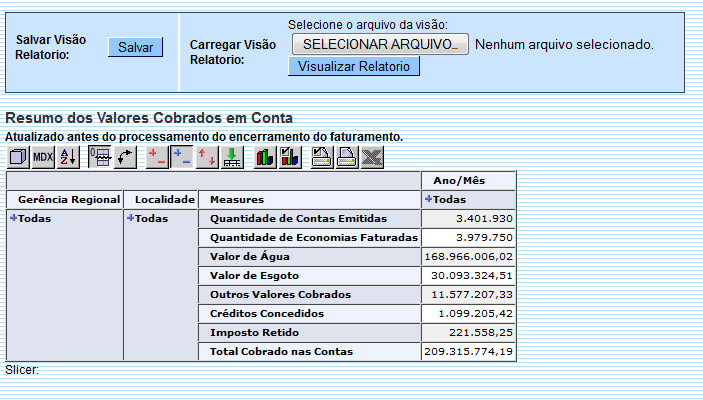Open the MDX query editor

coord(43,157)
